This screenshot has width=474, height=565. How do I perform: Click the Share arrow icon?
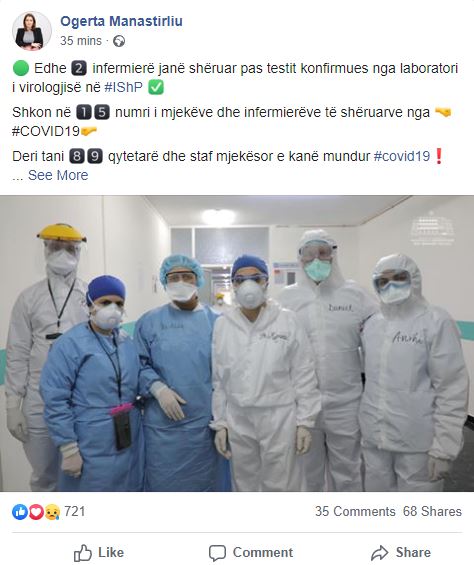[379, 553]
